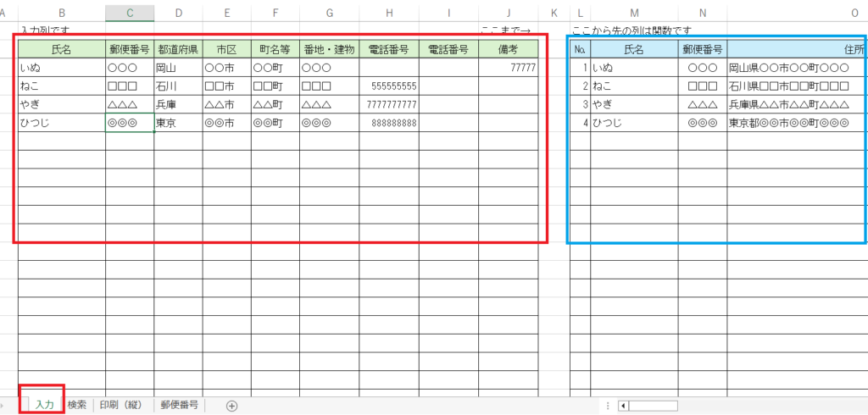The width and height of the screenshot is (868, 415).
Task: Click the horizontal scrollbar left arrow
Action: [x=625, y=406]
